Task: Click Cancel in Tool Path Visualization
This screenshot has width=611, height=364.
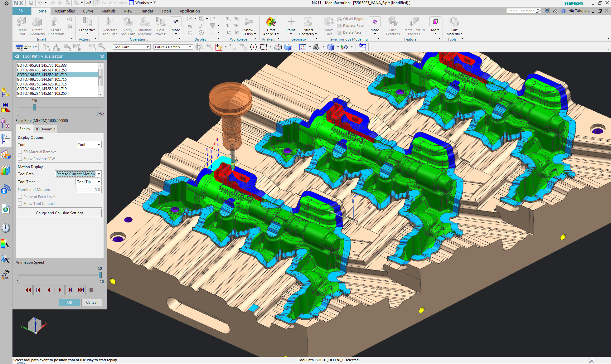Action: (x=92, y=303)
